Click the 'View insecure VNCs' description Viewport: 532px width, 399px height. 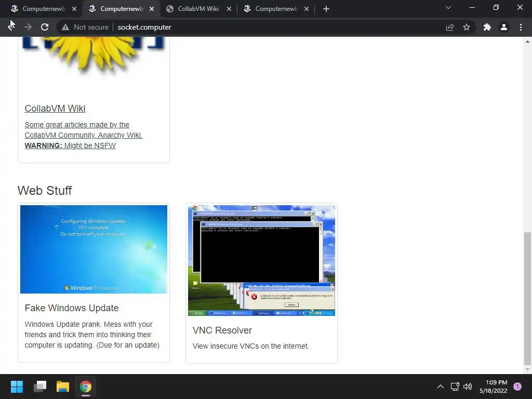click(251, 346)
